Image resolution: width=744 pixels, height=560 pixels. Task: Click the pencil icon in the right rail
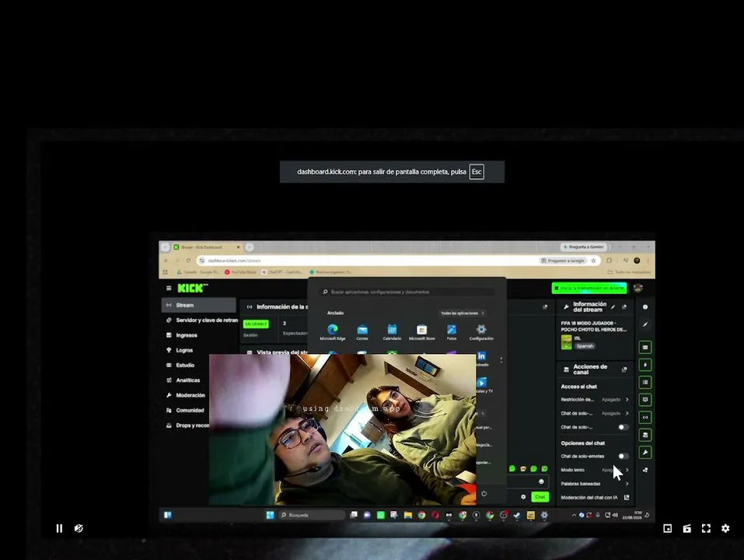pos(645,324)
